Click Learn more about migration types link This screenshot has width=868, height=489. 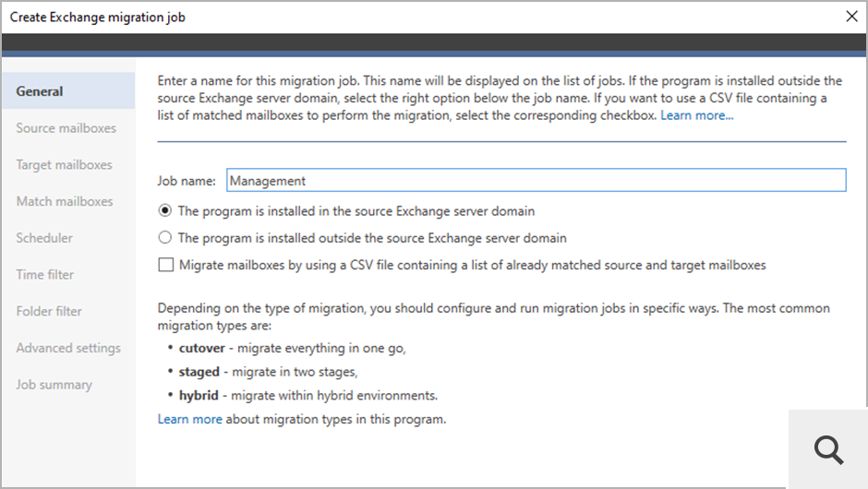coord(190,419)
